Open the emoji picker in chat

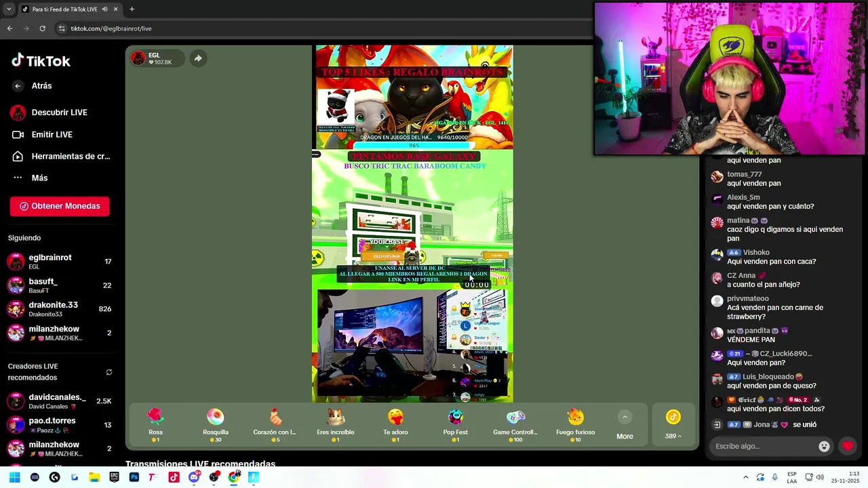824,446
